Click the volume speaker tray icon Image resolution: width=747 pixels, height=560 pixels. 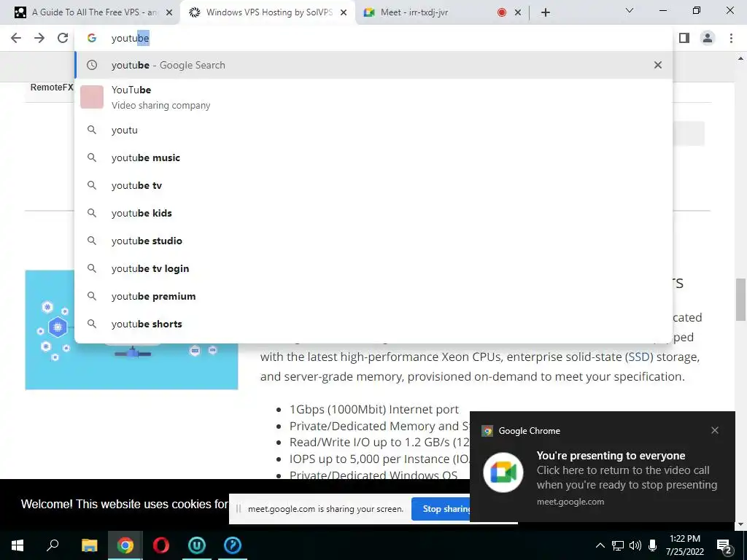(x=635, y=545)
